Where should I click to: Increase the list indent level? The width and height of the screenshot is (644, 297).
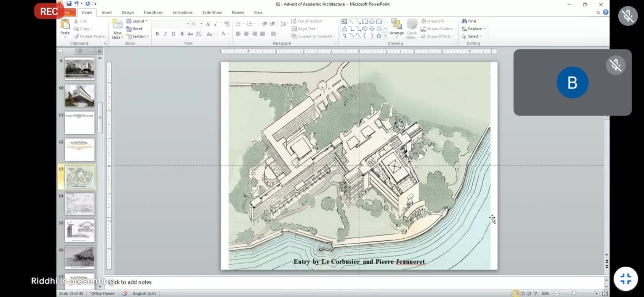click(272, 24)
